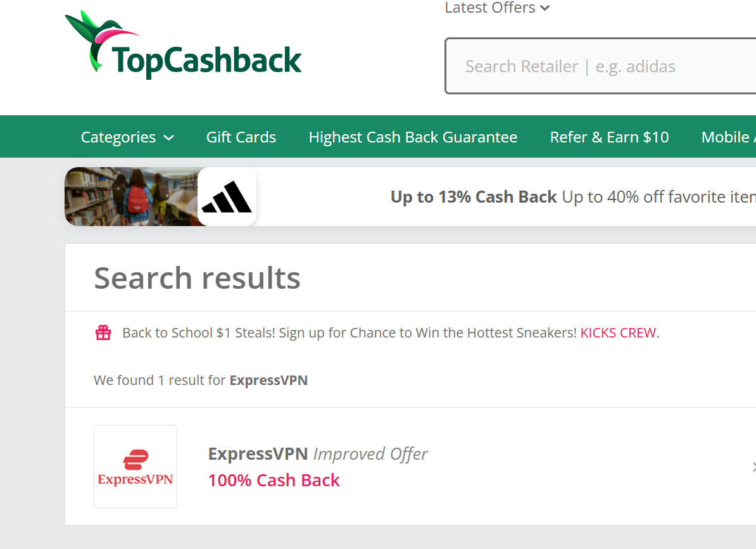Click the TopCashback wordmark text
The width and height of the screenshot is (756, 549).
(x=207, y=61)
